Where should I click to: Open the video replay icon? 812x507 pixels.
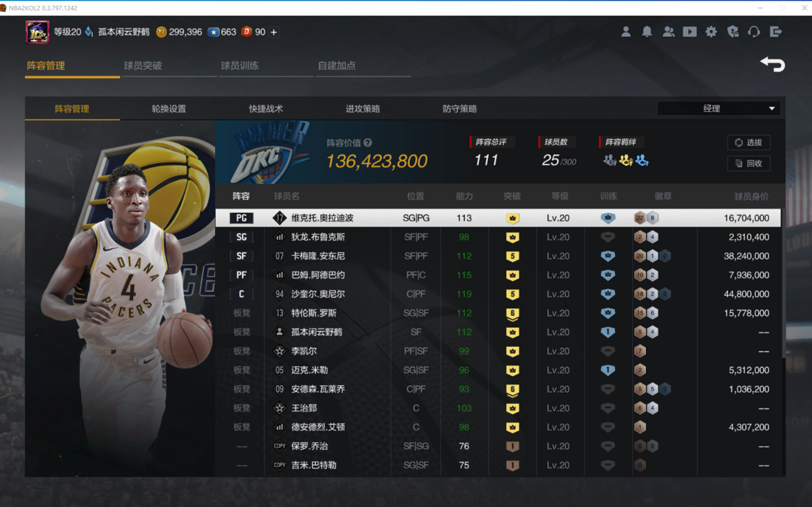(x=689, y=32)
